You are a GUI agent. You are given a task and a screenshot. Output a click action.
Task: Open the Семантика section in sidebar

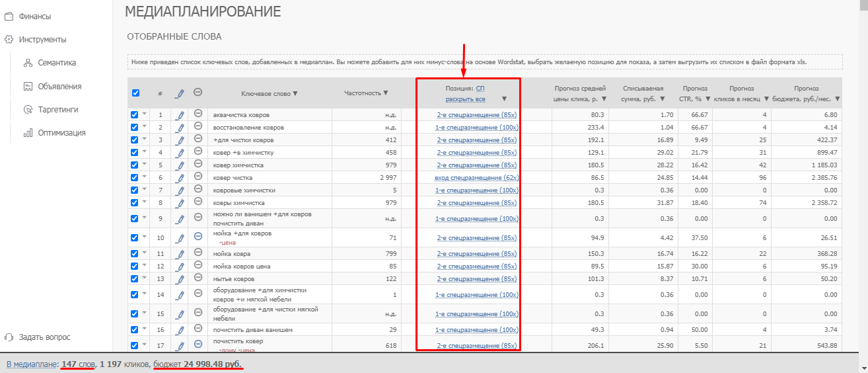[x=57, y=63]
